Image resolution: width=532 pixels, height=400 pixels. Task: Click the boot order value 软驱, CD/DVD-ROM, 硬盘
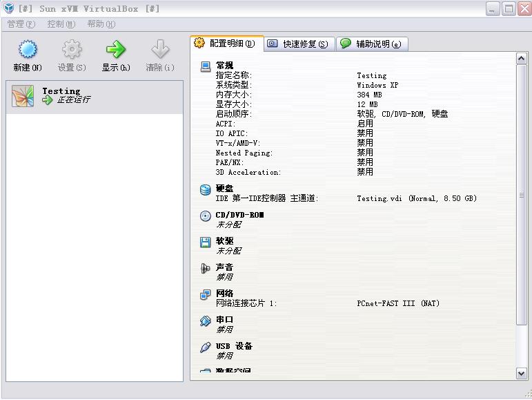pos(402,114)
